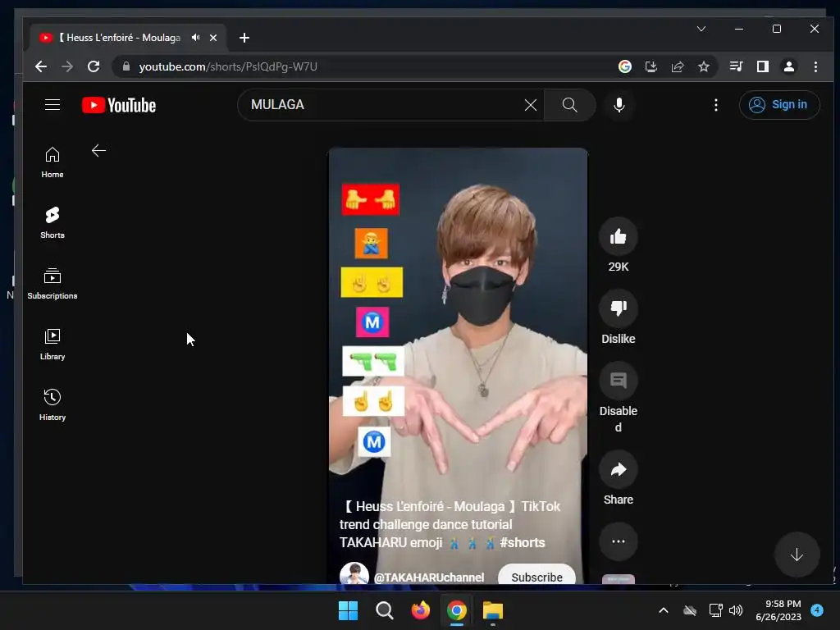Click the address bar URL
Viewport: 840px width, 630px height.
click(228, 66)
